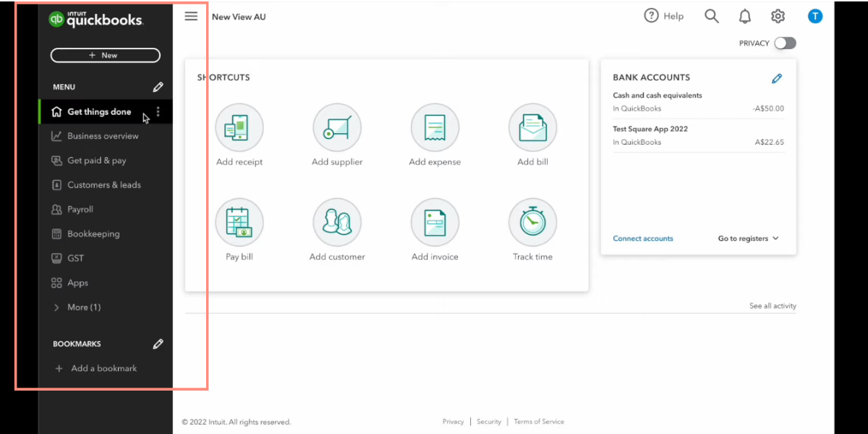Open search magnifier icon

[x=712, y=16]
